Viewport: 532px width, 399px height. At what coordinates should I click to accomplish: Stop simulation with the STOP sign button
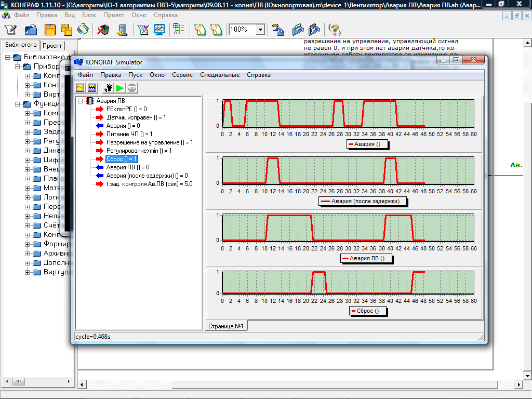tap(131, 88)
